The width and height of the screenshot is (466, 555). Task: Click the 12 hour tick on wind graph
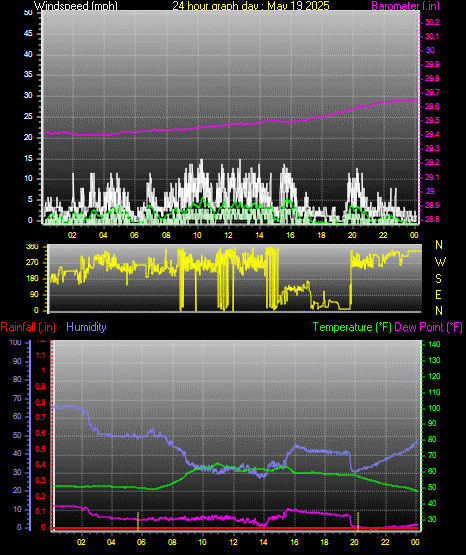tap(228, 235)
